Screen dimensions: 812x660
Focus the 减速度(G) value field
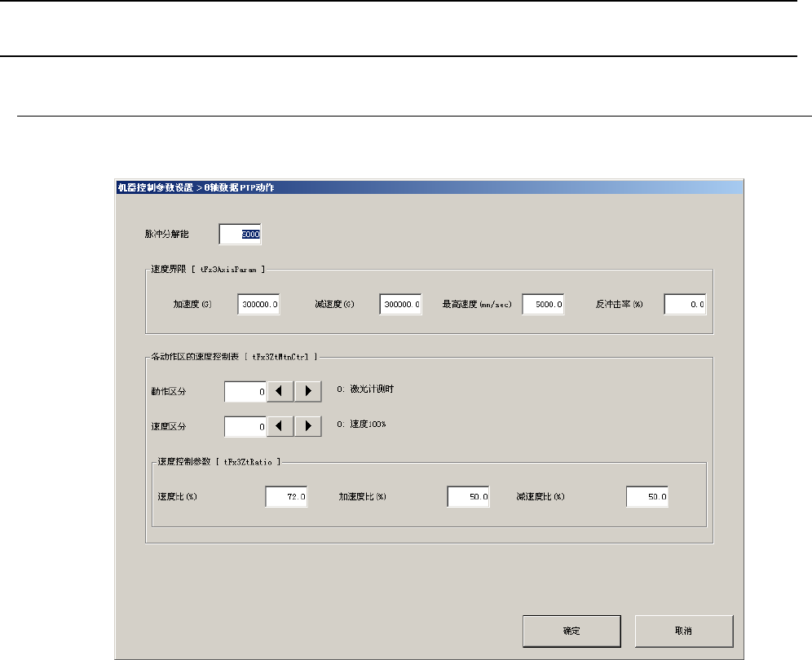pyautogui.click(x=400, y=304)
